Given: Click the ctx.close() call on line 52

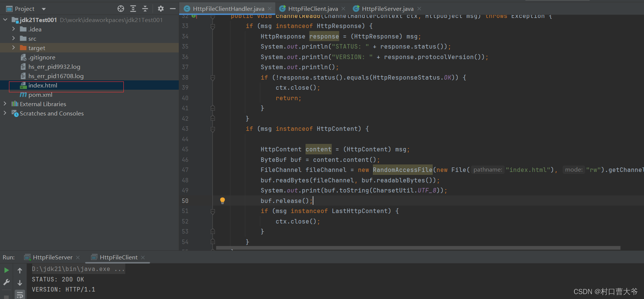Looking at the screenshot, I should coord(298,221).
